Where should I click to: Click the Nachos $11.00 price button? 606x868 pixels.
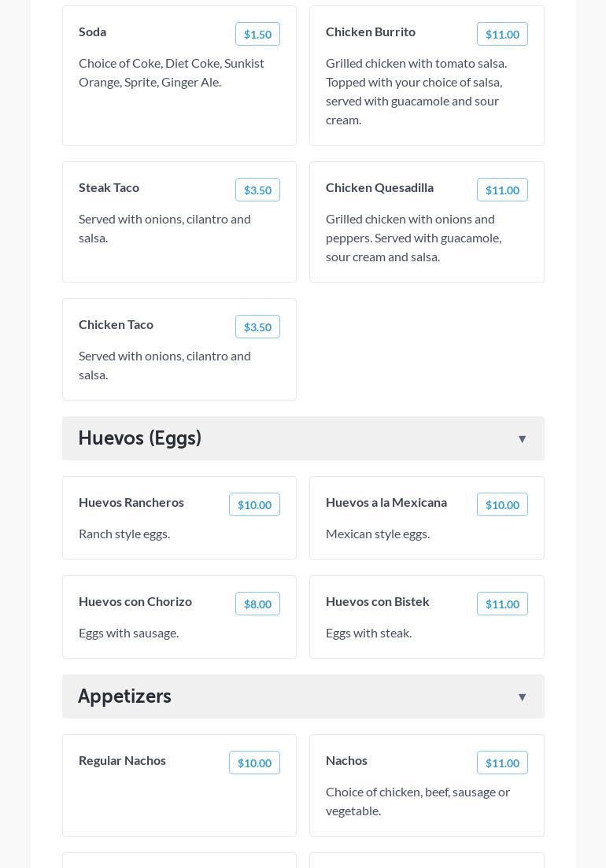pyautogui.click(x=502, y=763)
